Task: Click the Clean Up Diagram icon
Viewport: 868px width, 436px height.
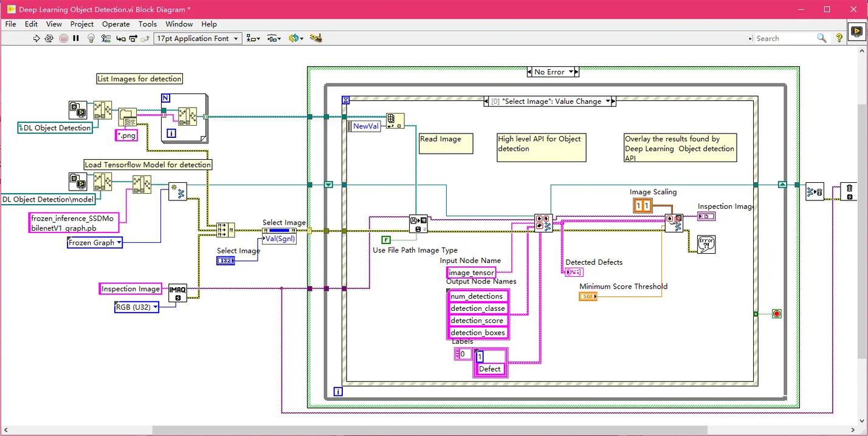Action: pyautogui.click(x=315, y=38)
